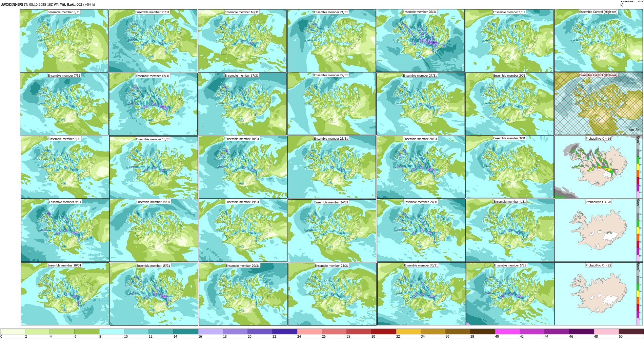Image resolution: width=644 pixels, height=339 pixels.
Task: Click the probability color bar beside X > 20
Action: tap(639, 230)
